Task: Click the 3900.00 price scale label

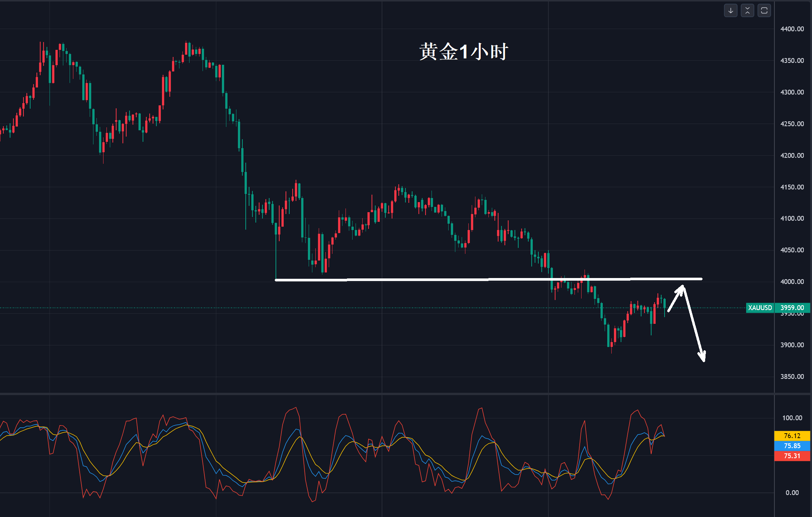Action: [792, 345]
